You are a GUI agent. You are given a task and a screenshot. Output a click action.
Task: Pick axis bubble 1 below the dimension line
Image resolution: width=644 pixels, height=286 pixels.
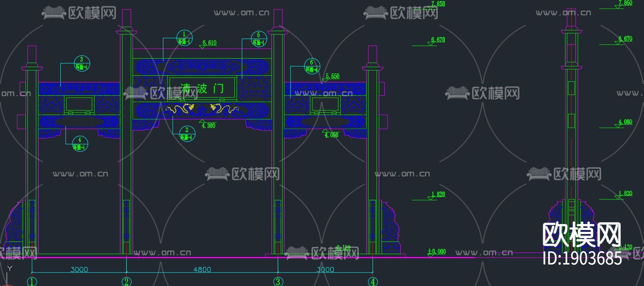tap(32, 282)
